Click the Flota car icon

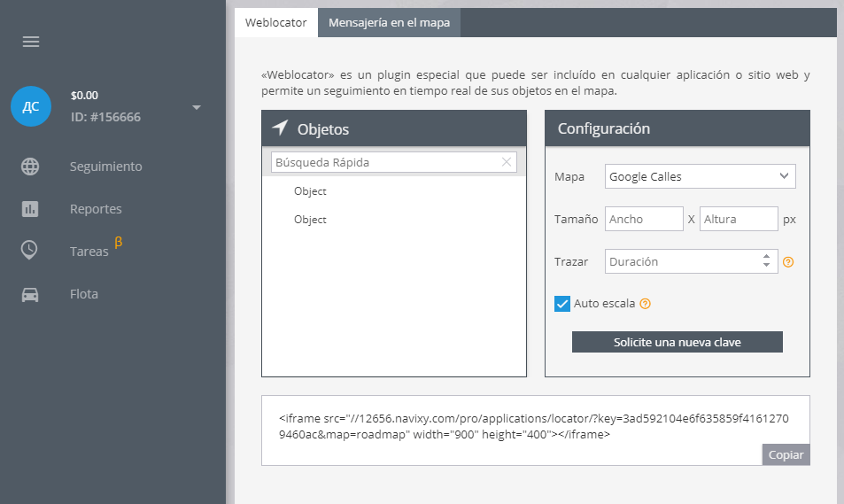30,295
